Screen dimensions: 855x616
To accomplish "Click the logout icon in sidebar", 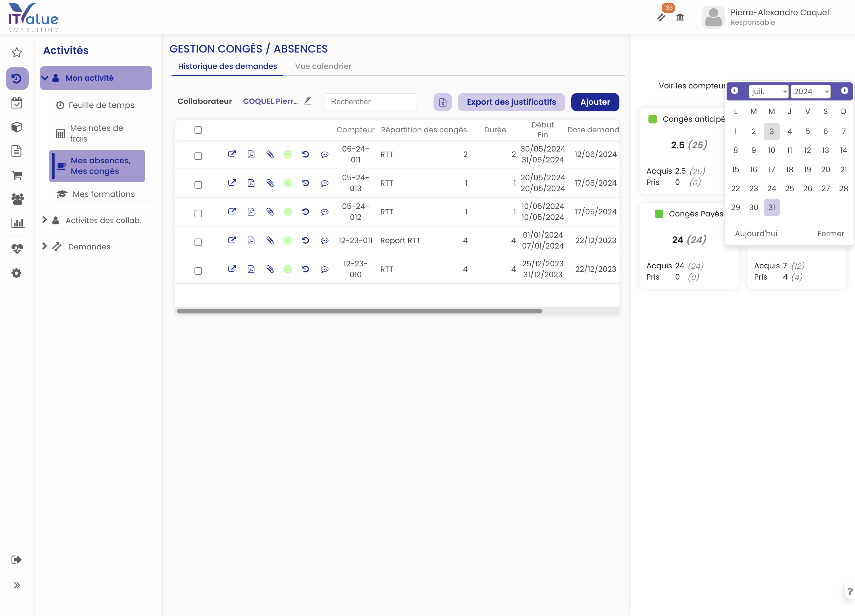I will 17,559.
